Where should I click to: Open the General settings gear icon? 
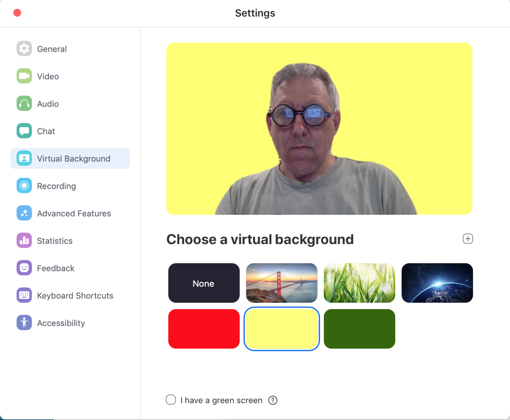[x=24, y=49]
